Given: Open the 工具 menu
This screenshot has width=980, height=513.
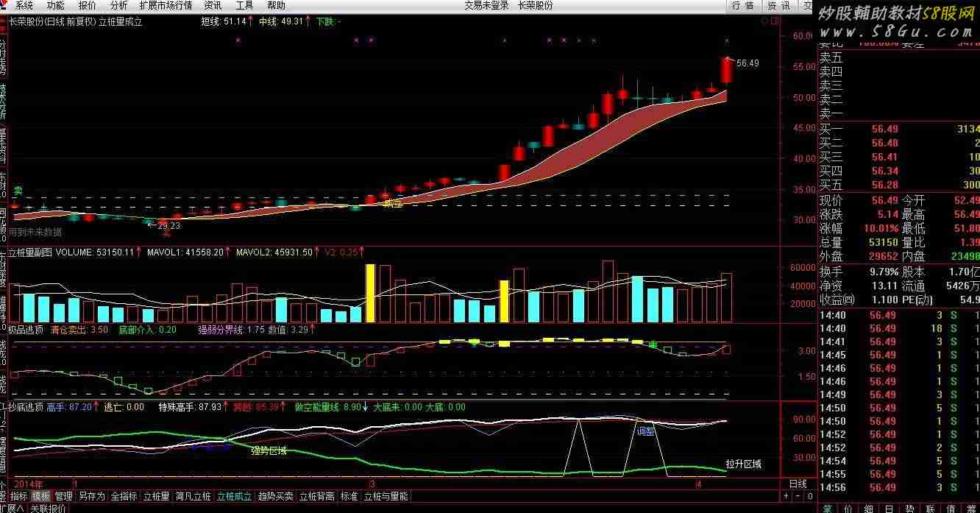Looking at the screenshot, I should point(245,5).
